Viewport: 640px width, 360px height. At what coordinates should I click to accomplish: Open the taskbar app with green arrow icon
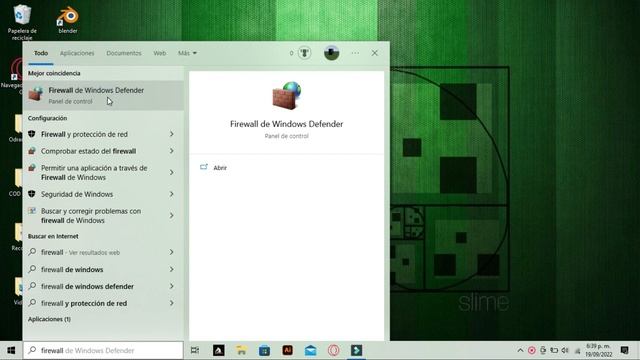(356, 350)
